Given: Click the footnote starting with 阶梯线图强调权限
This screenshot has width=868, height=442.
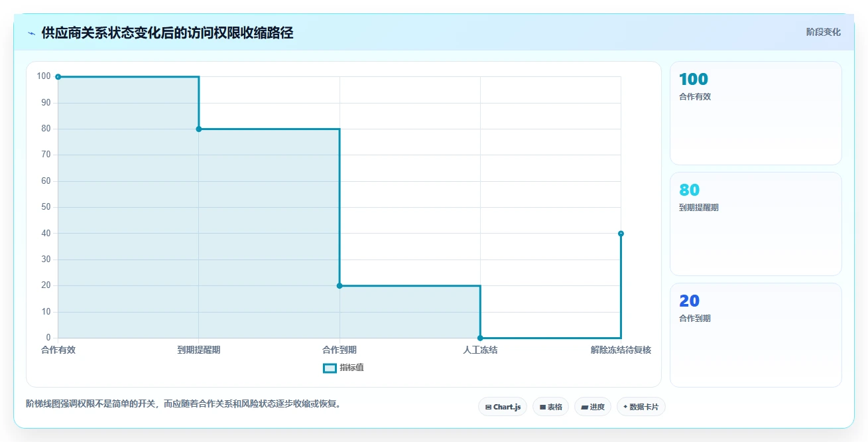Looking at the screenshot, I should pos(185,404).
